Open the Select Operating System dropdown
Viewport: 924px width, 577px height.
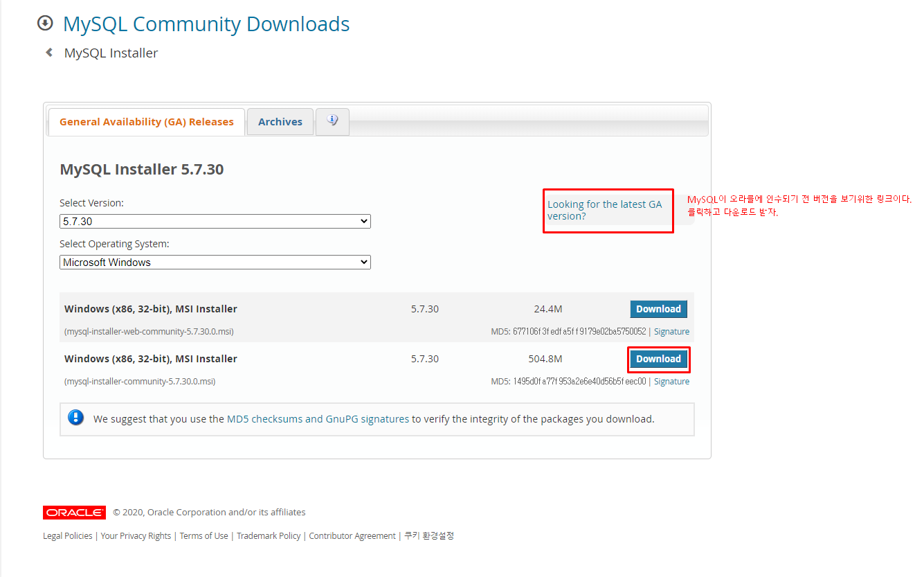point(215,263)
